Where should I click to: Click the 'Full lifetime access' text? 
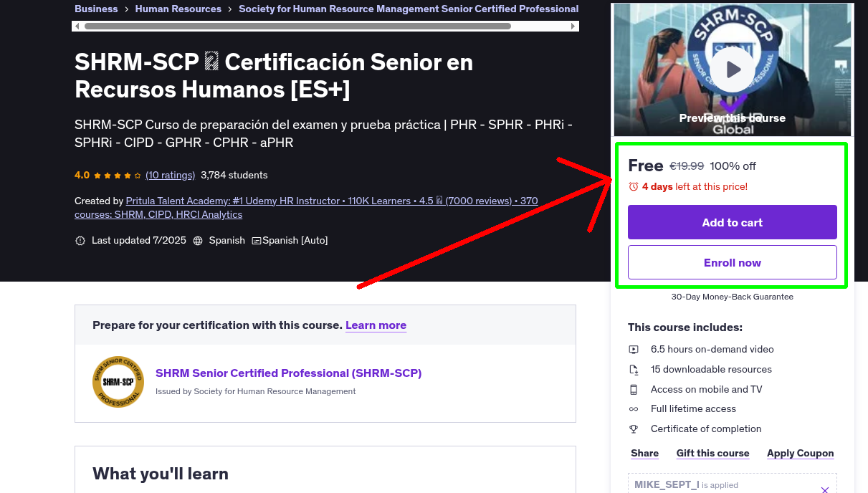(x=693, y=409)
